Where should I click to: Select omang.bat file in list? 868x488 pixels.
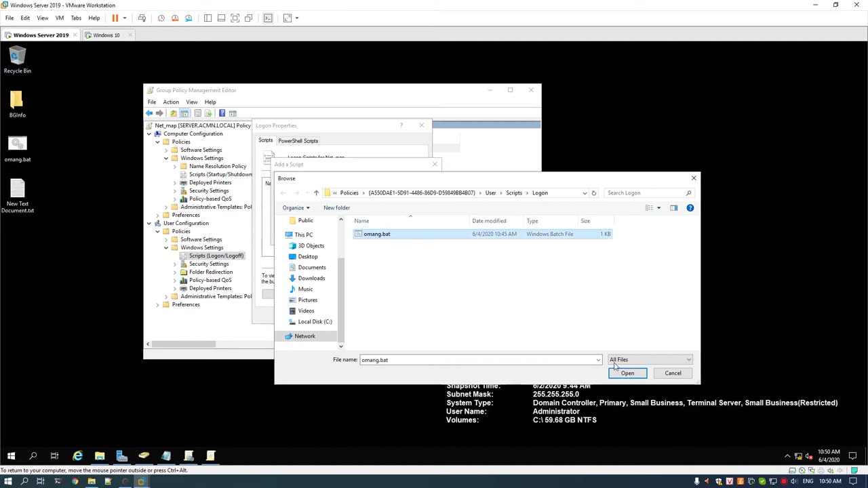coord(482,234)
